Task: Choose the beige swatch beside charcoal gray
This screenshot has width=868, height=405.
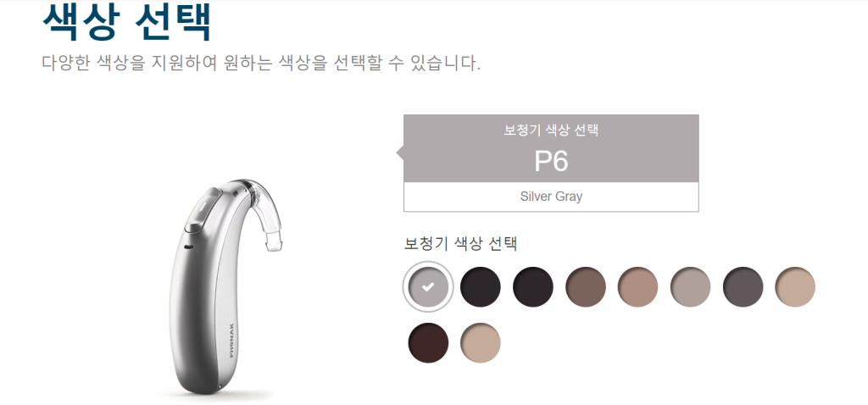Action: (x=795, y=287)
